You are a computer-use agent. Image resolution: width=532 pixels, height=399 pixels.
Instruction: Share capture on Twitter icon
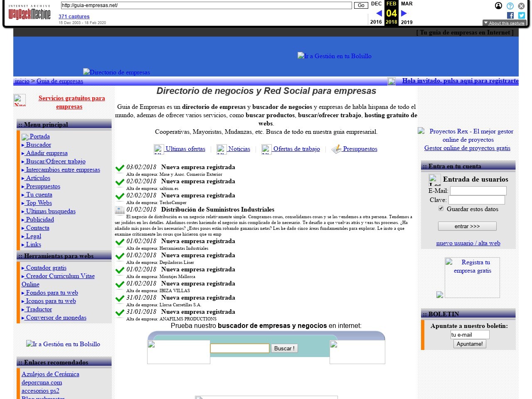tap(521, 15)
